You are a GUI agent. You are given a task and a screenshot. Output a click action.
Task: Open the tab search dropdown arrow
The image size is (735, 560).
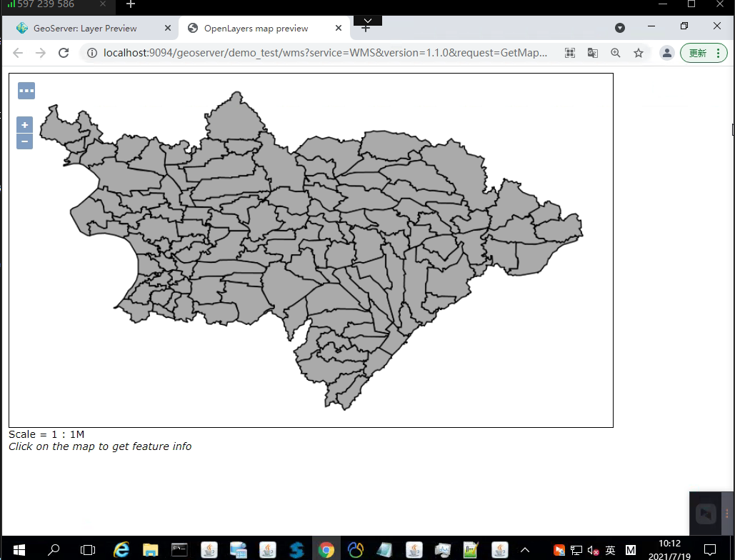coord(620,28)
